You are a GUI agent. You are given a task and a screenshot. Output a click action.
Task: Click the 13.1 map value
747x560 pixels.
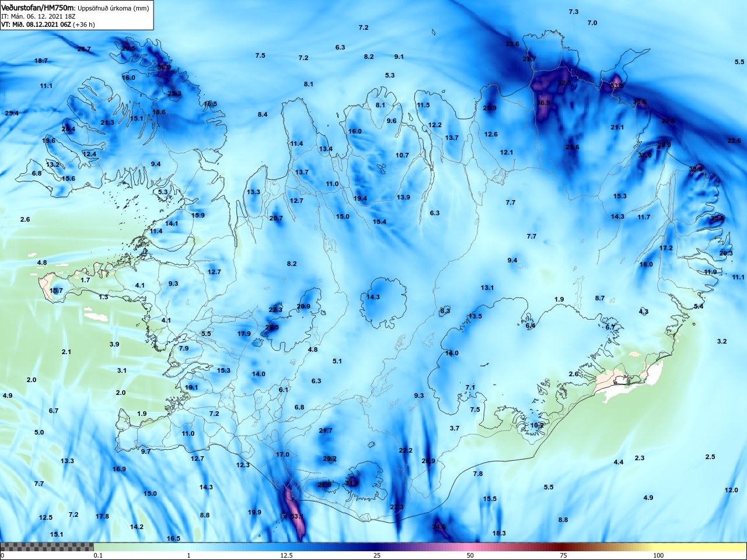[487, 288]
